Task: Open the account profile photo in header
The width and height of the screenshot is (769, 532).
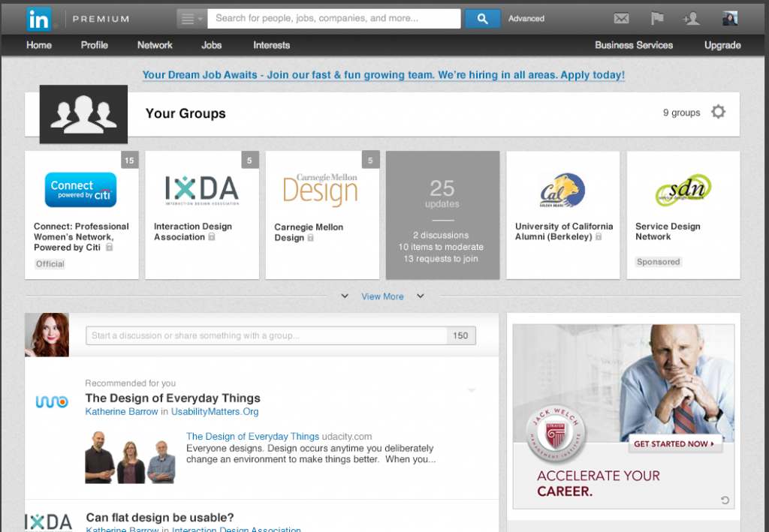Action: pyautogui.click(x=730, y=19)
